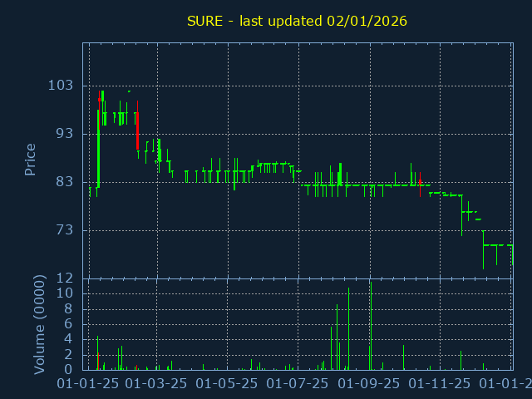This screenshot has height=399, width=532.
Task: Select the 4 volume tick label
Action: pos(69,339)
